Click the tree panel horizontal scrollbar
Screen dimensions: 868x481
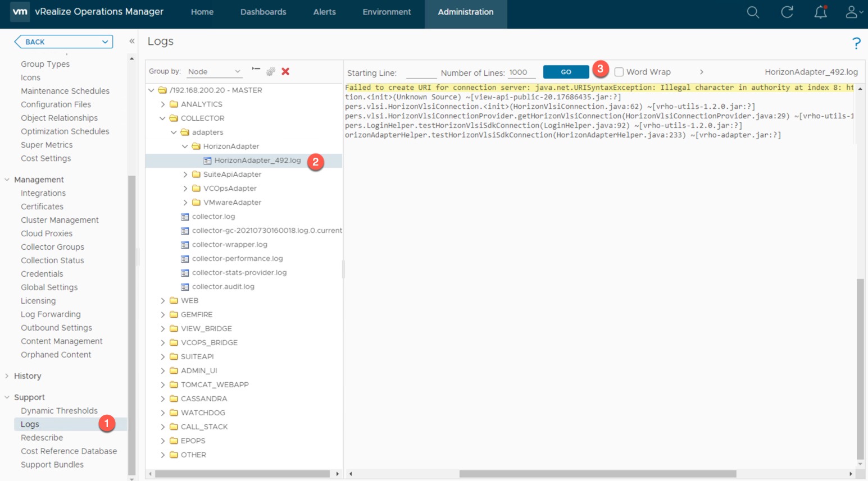coord(243,474)
